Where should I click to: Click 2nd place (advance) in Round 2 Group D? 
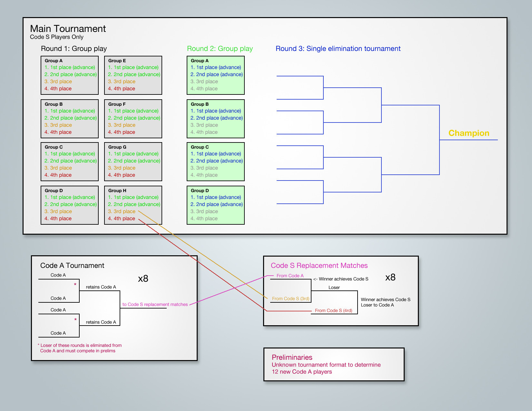[x=216, y=204]
